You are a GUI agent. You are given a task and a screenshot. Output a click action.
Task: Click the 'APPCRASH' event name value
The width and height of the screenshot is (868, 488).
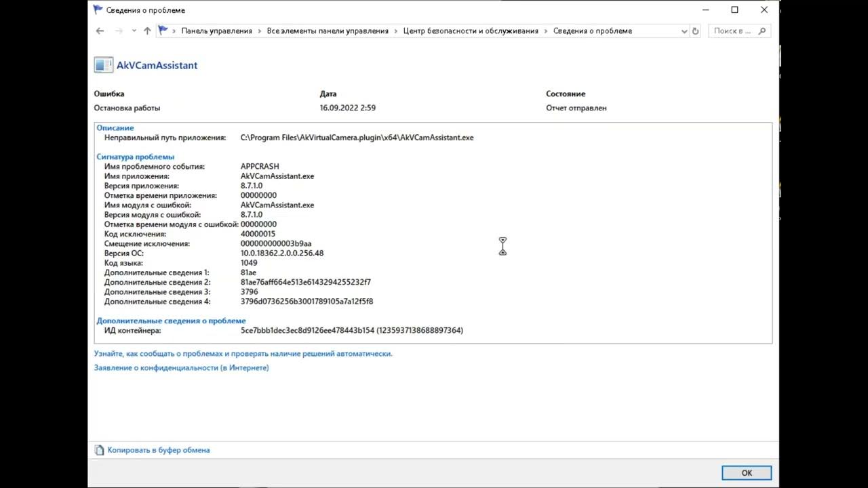click(260, 167)
